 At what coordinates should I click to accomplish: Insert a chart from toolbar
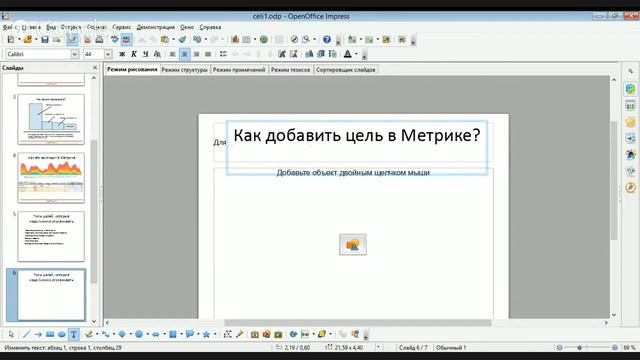(x=235, y=40)
